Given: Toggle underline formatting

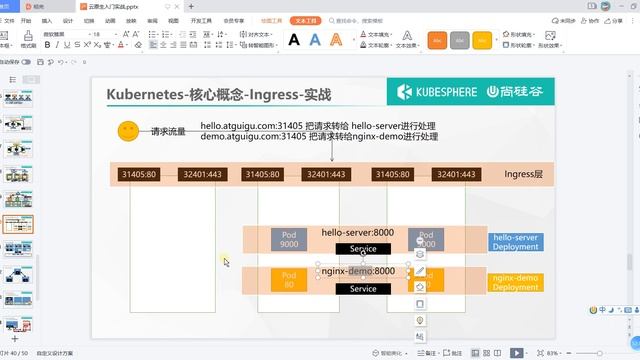Looking at the screenshot, I should 67,44.
